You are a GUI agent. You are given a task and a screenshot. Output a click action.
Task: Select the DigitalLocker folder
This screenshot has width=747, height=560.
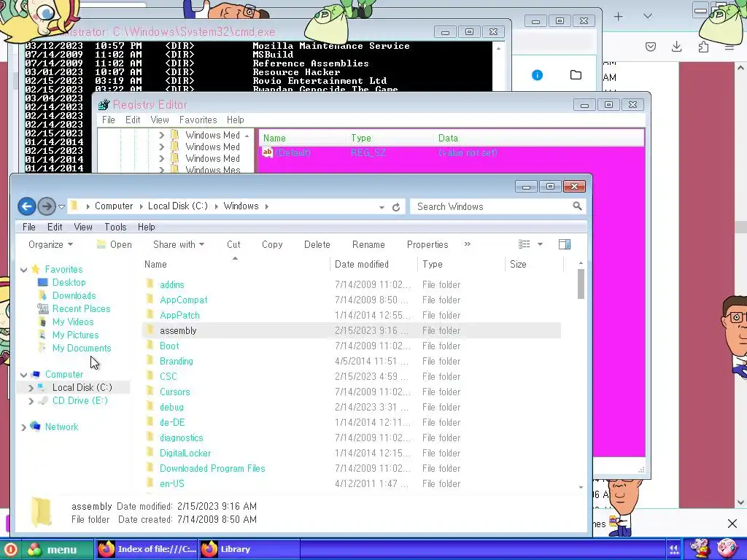point(185,453)
